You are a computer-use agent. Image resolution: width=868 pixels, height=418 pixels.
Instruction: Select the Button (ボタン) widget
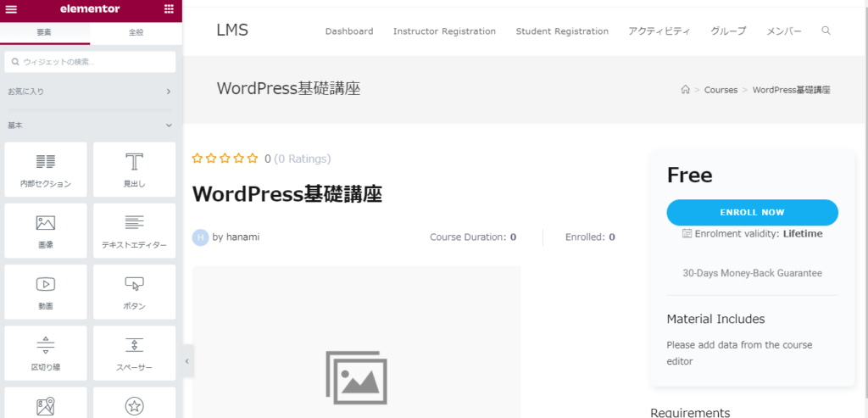134,292
